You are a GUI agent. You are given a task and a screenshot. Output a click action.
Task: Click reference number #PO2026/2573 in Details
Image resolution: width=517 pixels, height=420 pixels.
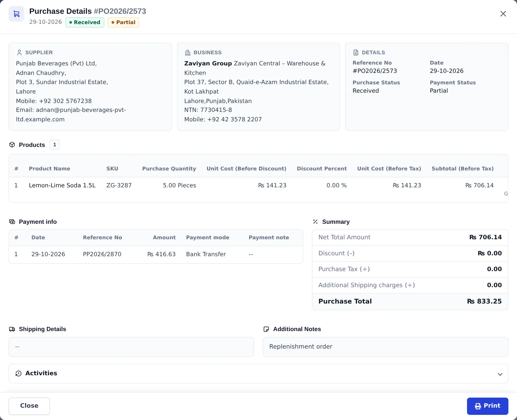point(375,71)
